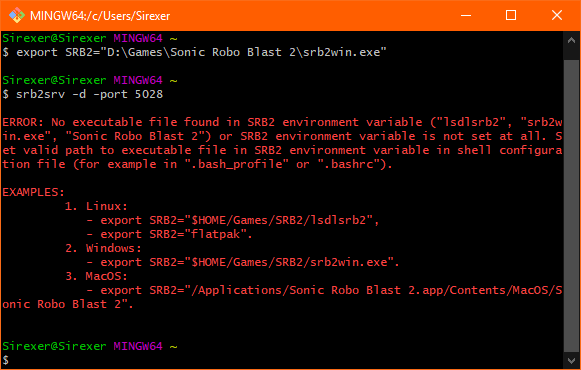
Task: Click the window title text MINGW64:/c/Users/Sirexer
Action: coord(100,16)
